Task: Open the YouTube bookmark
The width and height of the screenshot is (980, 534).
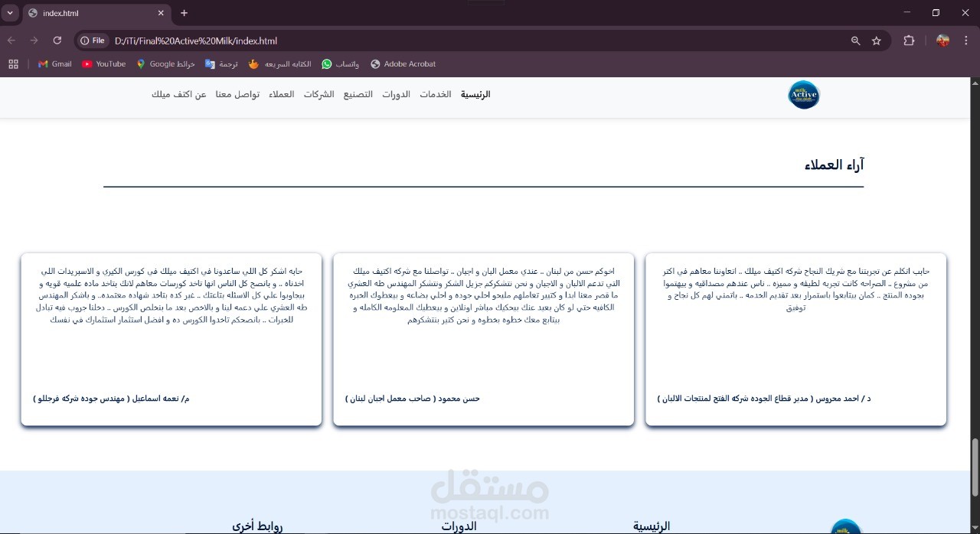Action: 103,64
